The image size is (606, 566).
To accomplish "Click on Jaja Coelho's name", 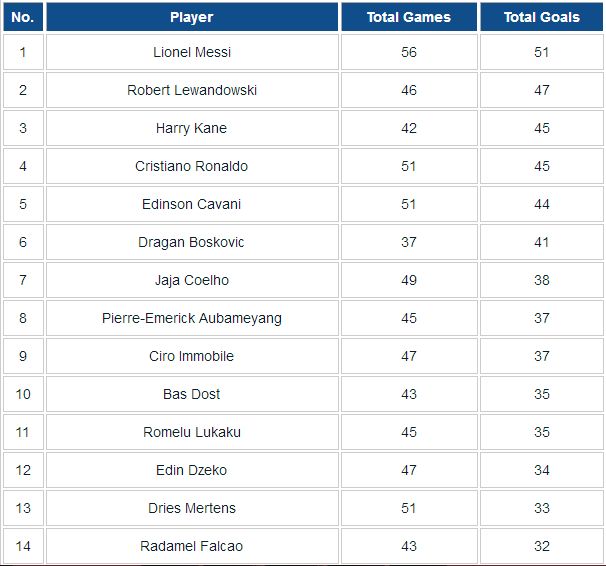I will 192,280.
